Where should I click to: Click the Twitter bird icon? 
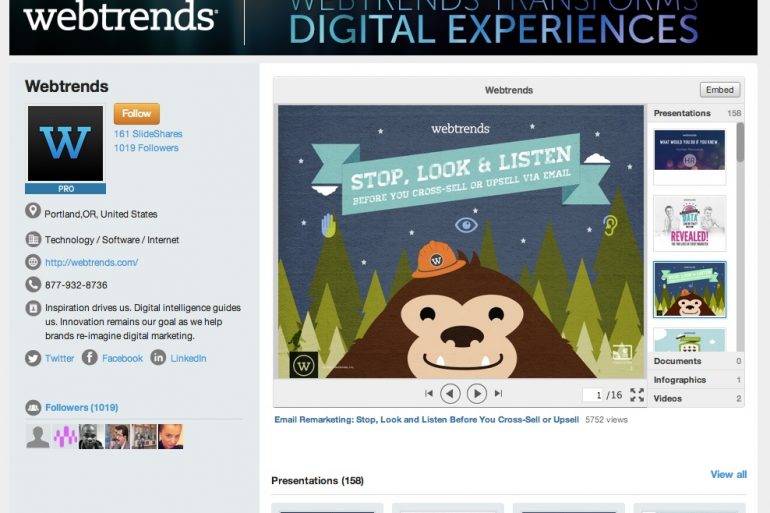(x=33, y=358)
